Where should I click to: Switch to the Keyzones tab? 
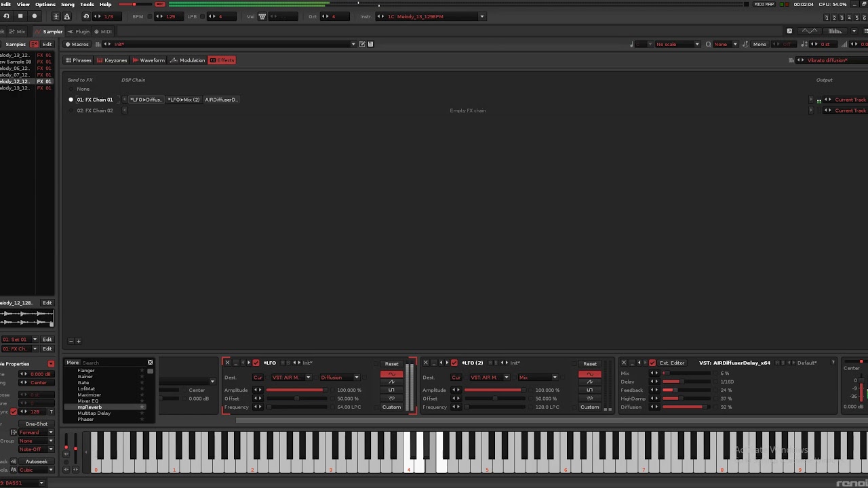pyautogui.click(x=112, y=60)
